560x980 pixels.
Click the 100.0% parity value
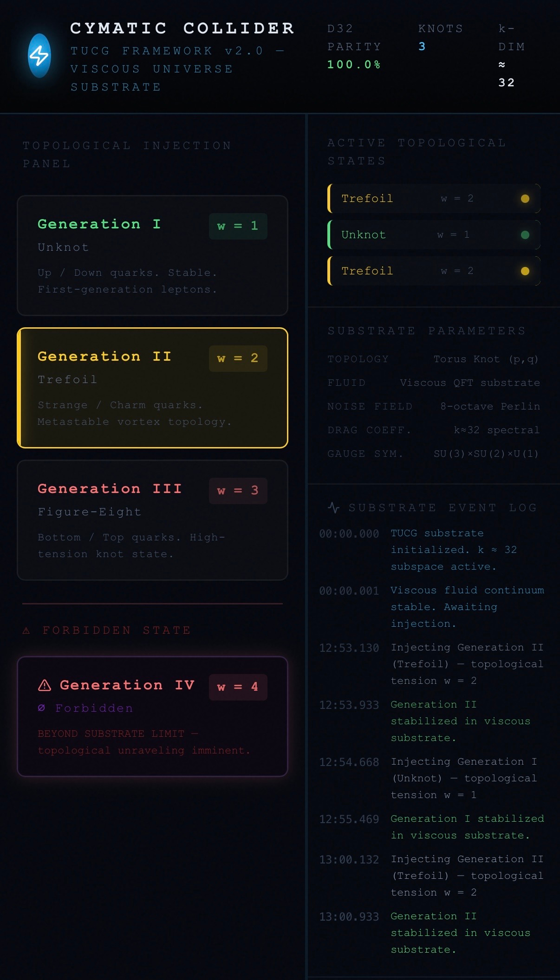[x=354, y=65]
